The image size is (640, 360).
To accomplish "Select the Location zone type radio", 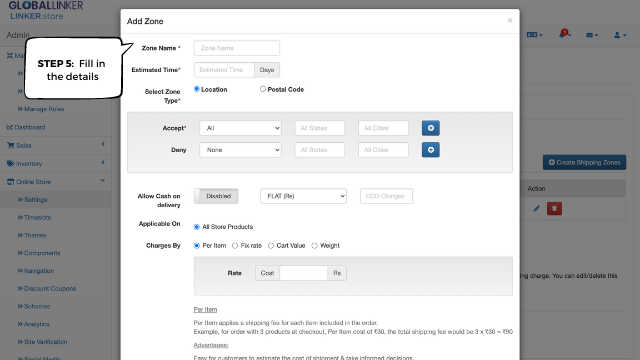I will point(197,89).
